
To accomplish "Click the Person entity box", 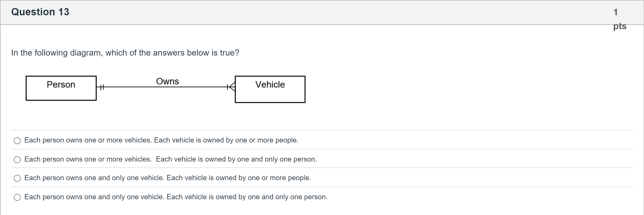I will (x=61, y=88).
